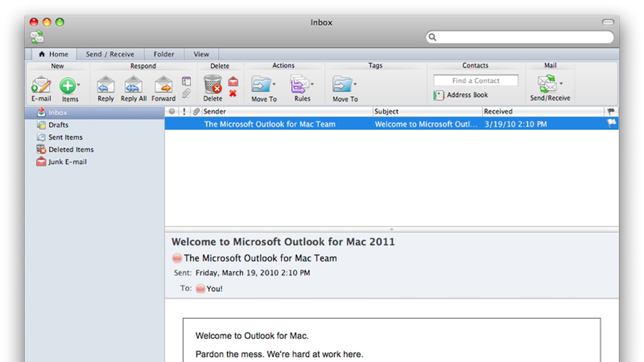644x362 pixels.
Task: Click the paperclip attachment icon in Respond
Action: pos(187,93)
